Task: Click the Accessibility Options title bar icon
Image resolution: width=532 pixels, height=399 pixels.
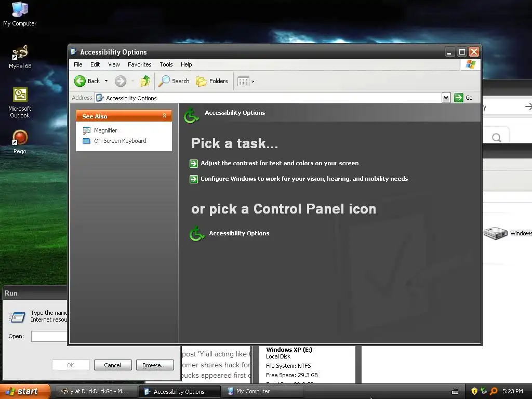Action: click(74, 51)
